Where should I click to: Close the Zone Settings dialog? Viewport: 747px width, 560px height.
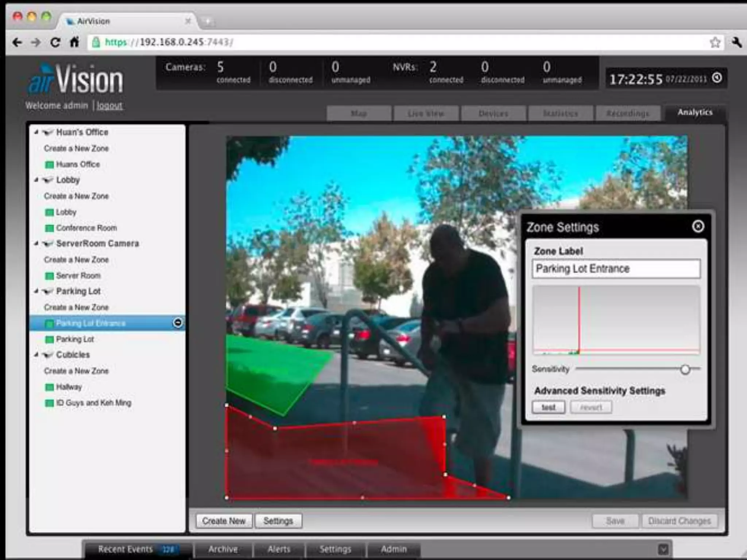(x=698, y=227)
